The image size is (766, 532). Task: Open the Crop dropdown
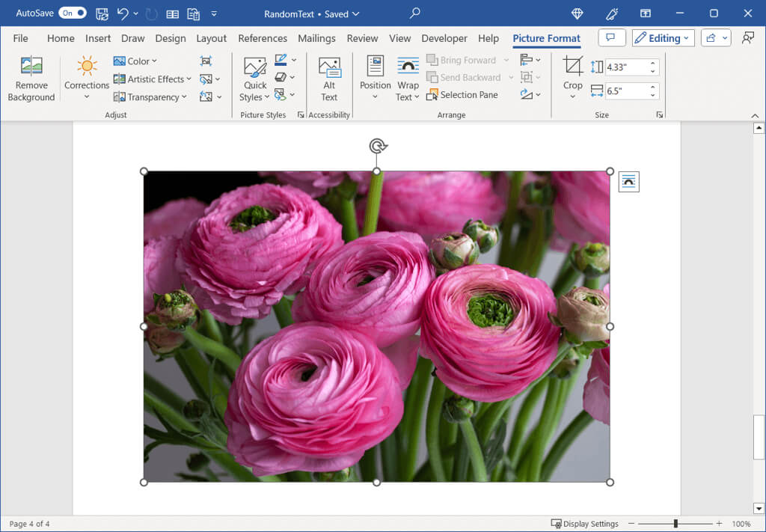[x=573, y=96]
